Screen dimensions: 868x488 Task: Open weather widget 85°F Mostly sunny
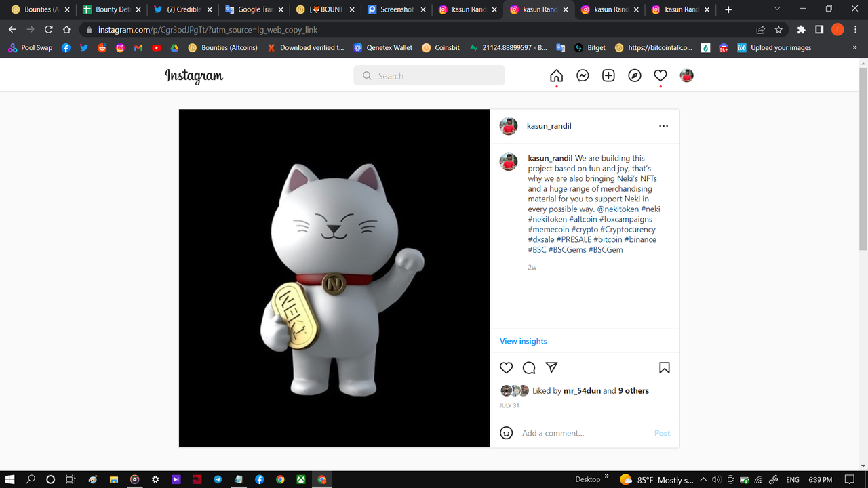click(x=657, y=479)
